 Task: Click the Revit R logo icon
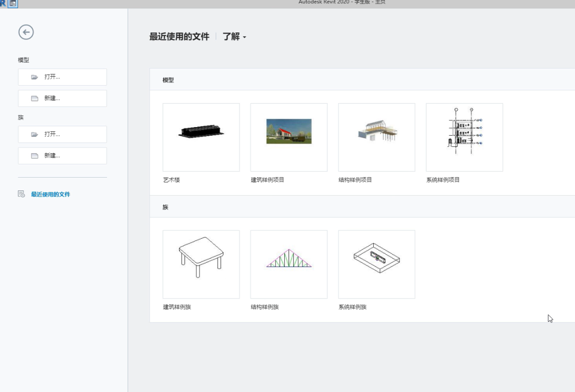tap(3, 3)
